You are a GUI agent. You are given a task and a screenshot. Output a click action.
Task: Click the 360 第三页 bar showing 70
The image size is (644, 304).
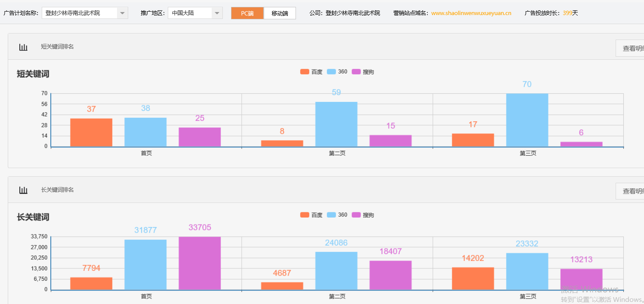[527, 120]
